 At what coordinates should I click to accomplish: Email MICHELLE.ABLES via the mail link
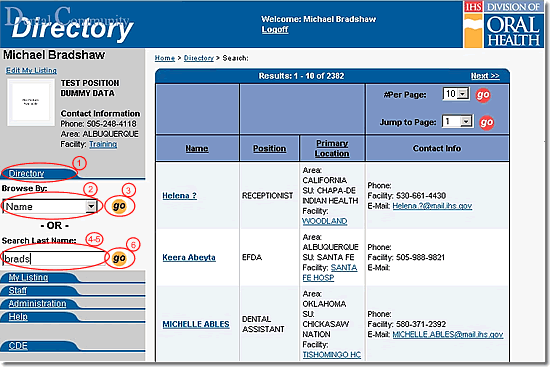pyautogui.click(x=448, y=334)
